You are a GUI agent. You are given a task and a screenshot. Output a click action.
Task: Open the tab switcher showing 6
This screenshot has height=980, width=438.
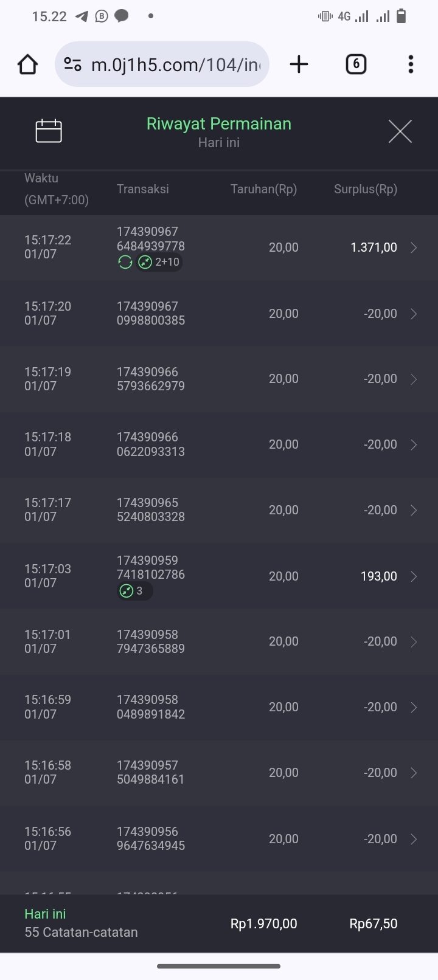pos(356,64)
